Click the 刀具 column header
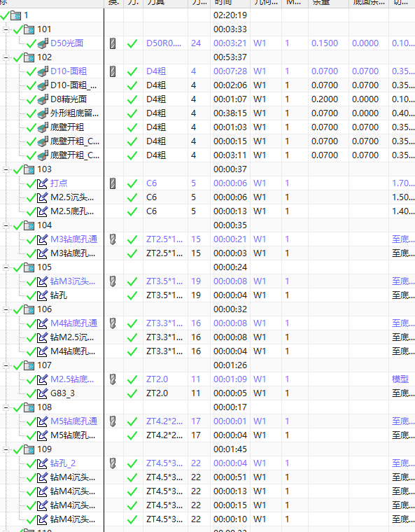Image resolution: width=415 pixels, height=532 pixels. [165, 3]
